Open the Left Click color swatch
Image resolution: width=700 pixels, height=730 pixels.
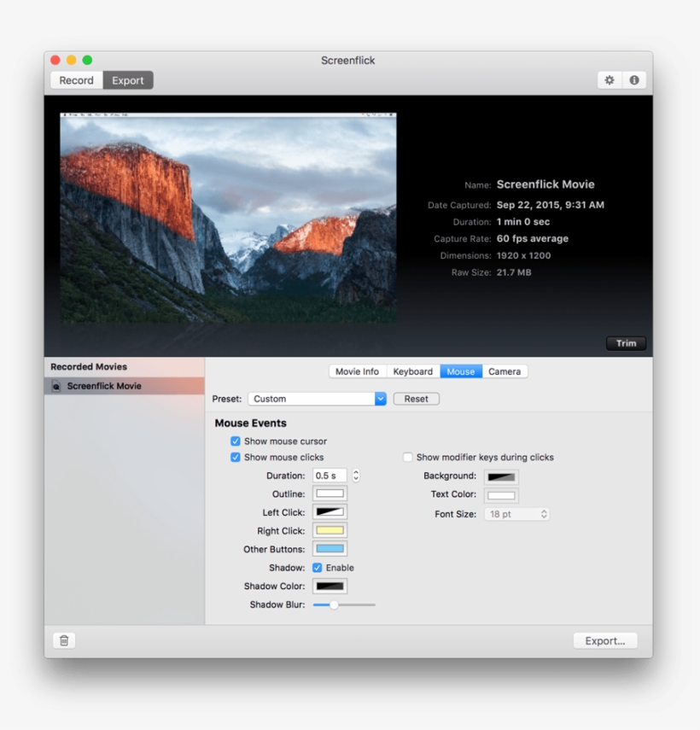coord(331,511)
